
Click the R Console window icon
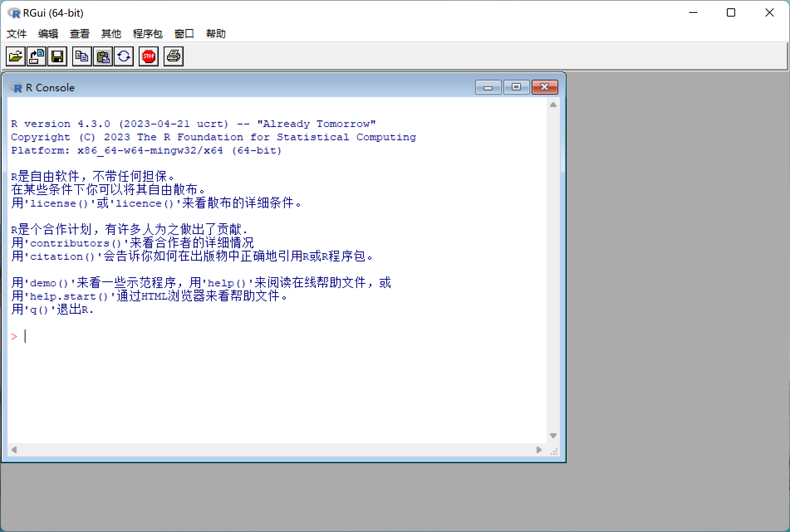(x=16, y=88)
